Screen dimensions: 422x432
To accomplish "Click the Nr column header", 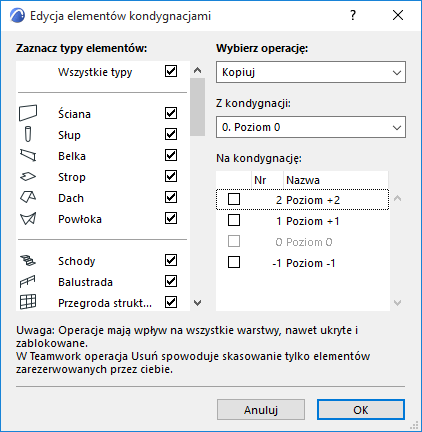I will pyautogui.click(x=267, y=180).
